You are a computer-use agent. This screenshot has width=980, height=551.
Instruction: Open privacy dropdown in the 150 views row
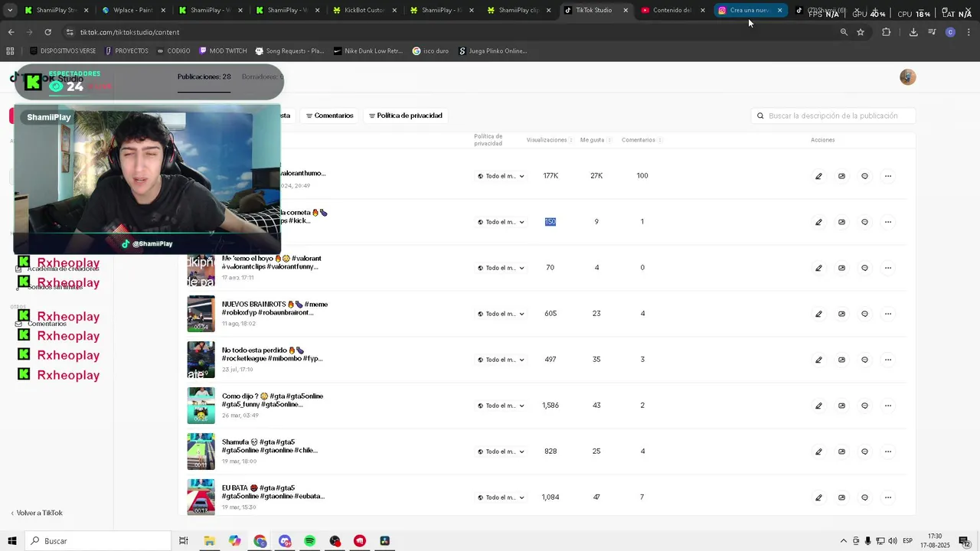(x=501, y=222)
